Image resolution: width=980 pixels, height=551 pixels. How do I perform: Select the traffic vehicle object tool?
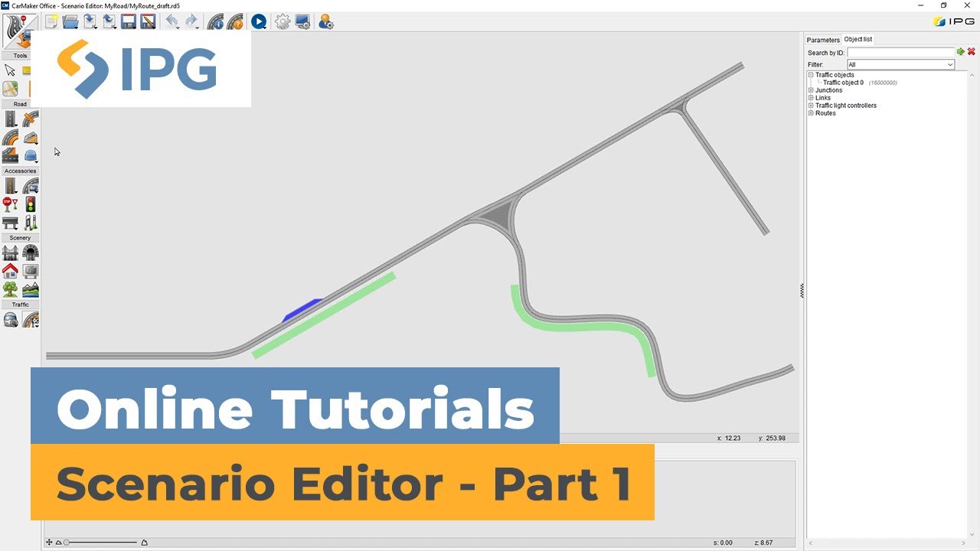11,320
